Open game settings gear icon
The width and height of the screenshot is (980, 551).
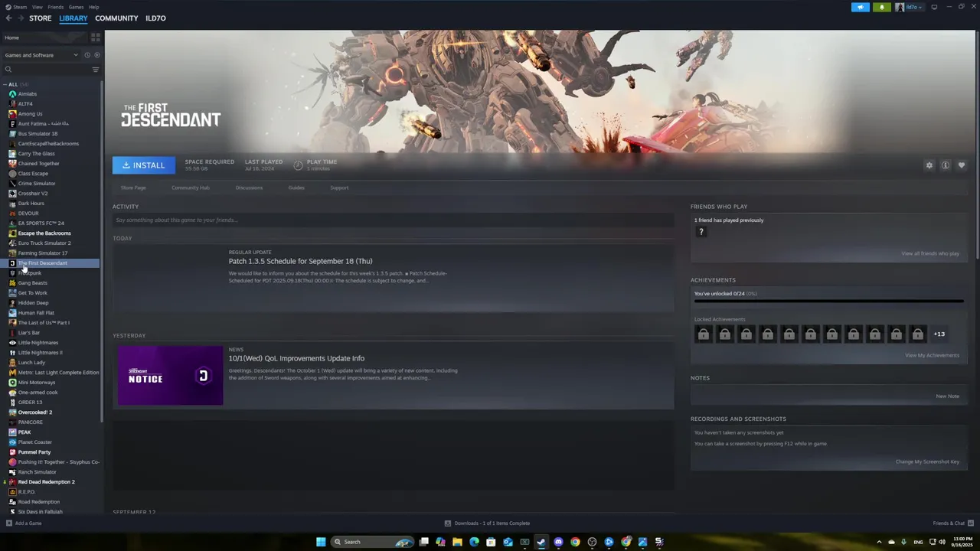[929, 165]
